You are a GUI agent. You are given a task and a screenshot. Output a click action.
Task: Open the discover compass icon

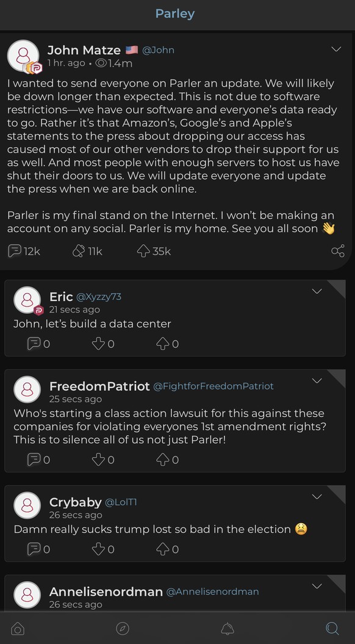click(123, 628)
